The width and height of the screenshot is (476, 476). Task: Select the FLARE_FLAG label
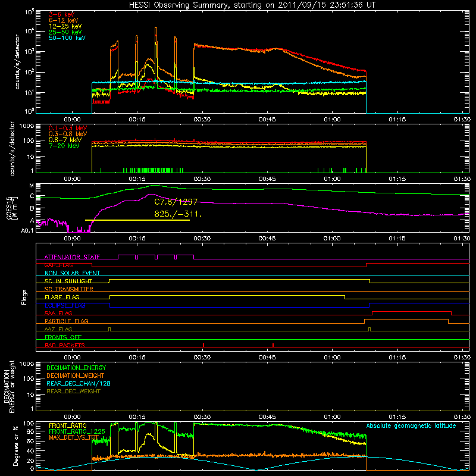[x=62, y=297]
